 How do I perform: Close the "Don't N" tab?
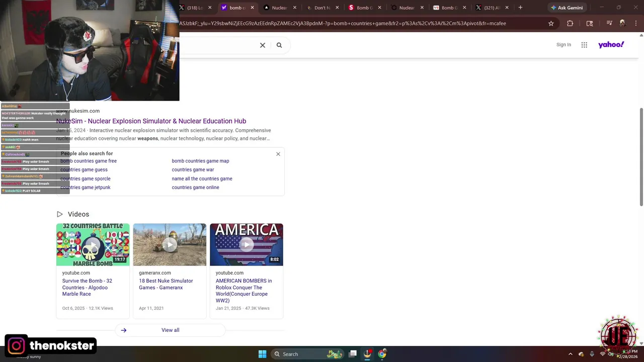337,8
